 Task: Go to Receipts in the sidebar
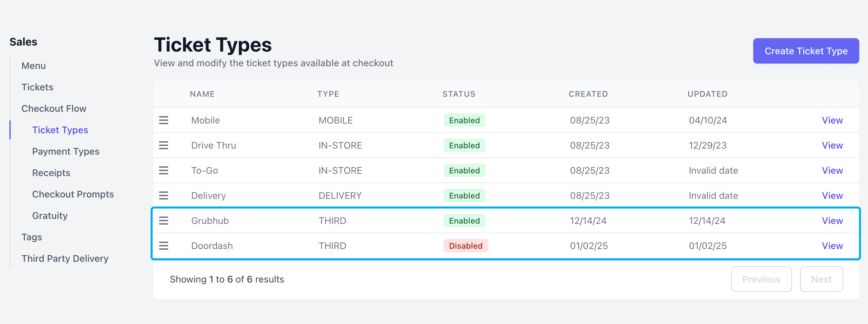51,173
